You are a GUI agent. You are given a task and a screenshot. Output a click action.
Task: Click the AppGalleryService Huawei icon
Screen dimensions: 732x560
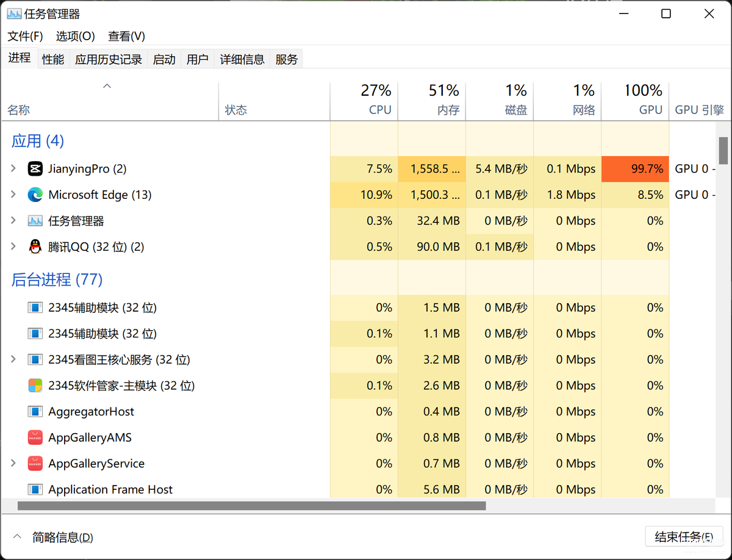pos(35,464)
